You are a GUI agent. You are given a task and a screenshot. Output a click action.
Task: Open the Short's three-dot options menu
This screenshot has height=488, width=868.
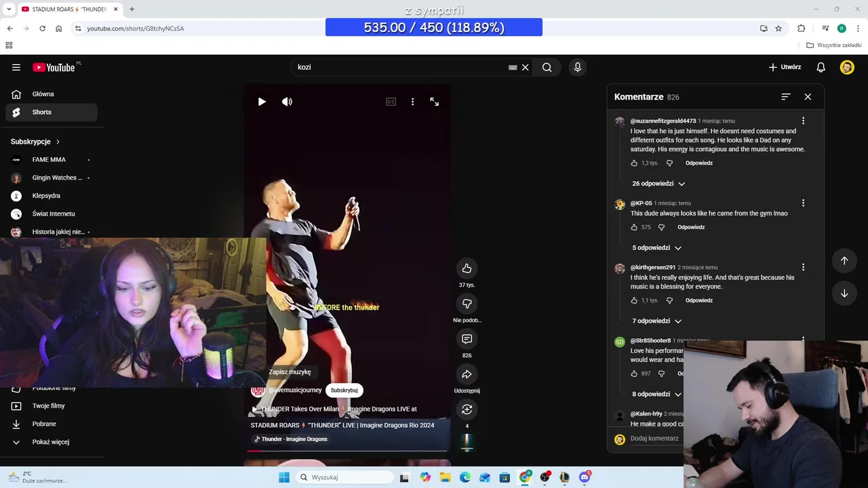pyautogui.click(x=412, y=102)
